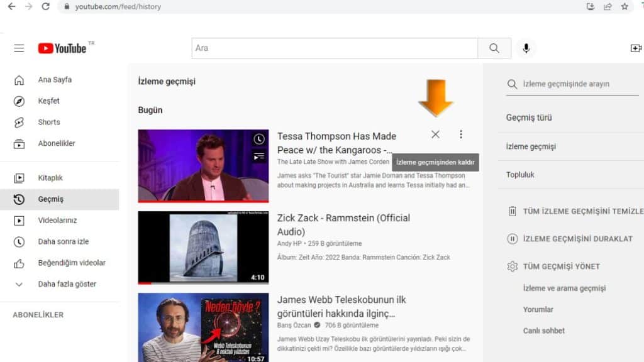This screenshot has width=644, height=362.
Task: Click the browser address bar URL
Action: 118,6
